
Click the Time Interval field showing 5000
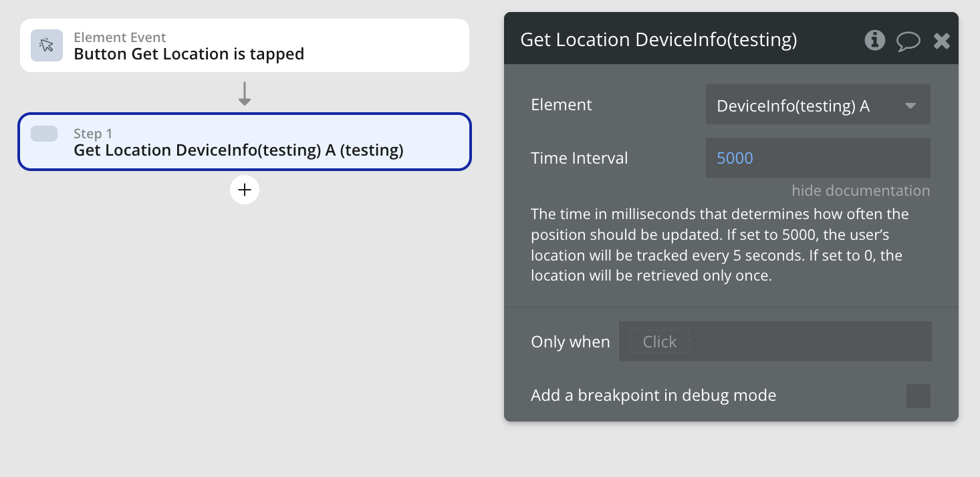click(x=817, y=158)
